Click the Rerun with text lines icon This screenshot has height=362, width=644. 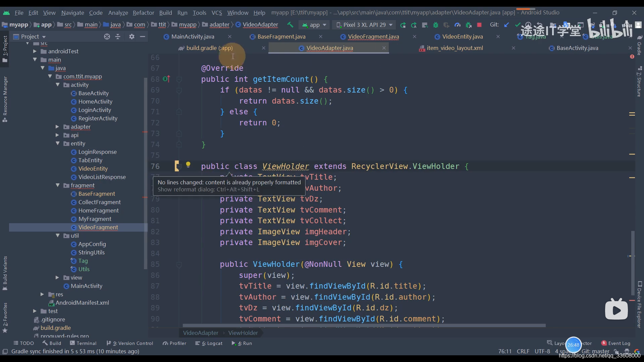(425, 25)
